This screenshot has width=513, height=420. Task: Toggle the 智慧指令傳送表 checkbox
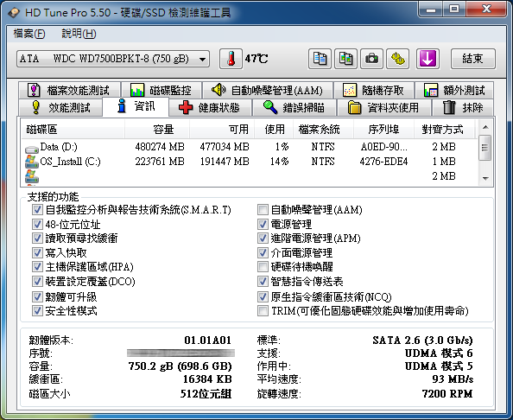pos(263,281)
